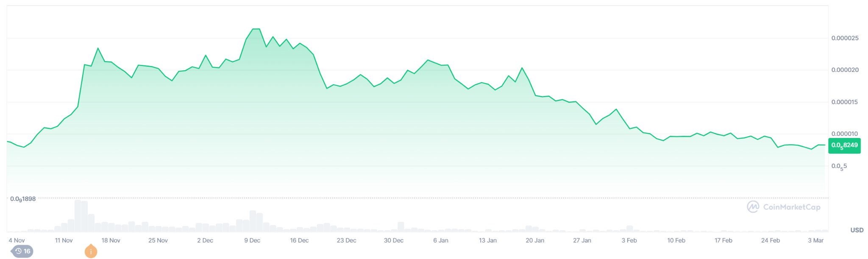Image resolution: width=868 pixels, height=259 pixels.
Task: Click the CoinMarketCap watermark logo
Action: coord(784,207)
